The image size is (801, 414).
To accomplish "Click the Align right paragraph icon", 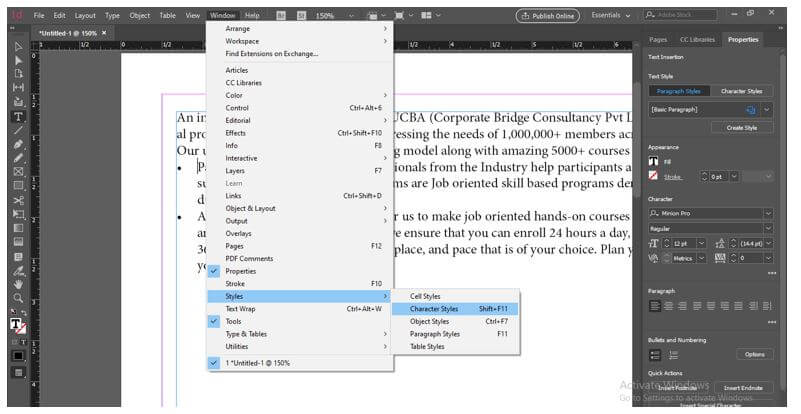I will click(x=682, y=306).
